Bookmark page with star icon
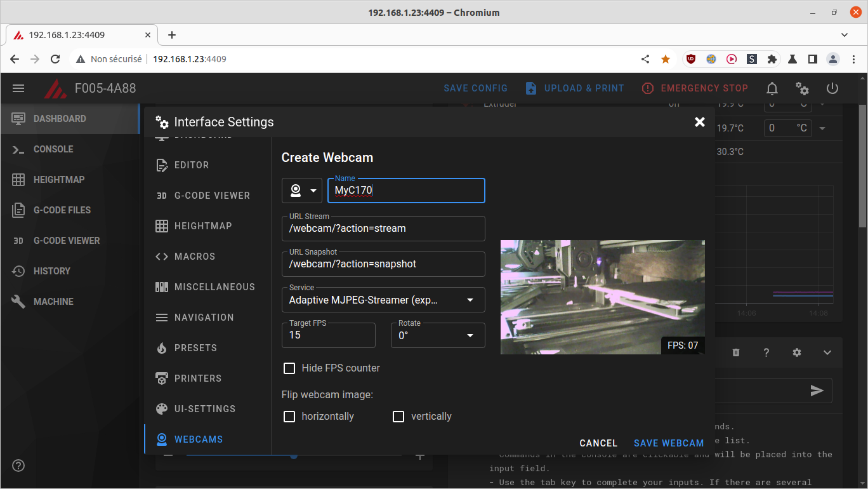The image size is (868, 489). (x=666, y=59)
